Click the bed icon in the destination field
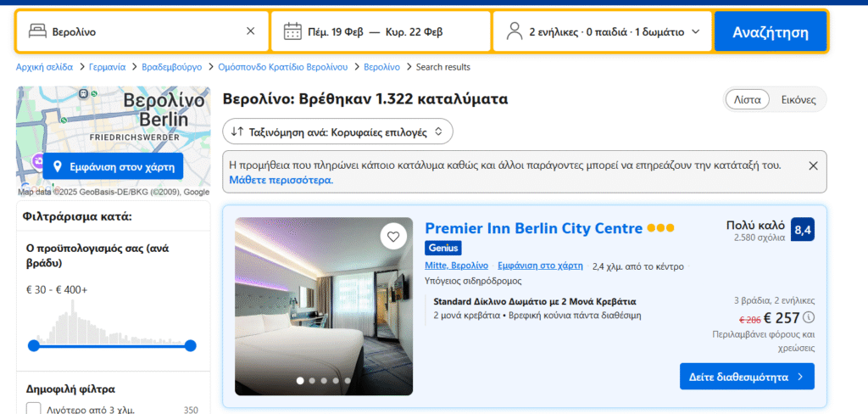The height and width of the screenshot is (414, 868). point(36,31)
